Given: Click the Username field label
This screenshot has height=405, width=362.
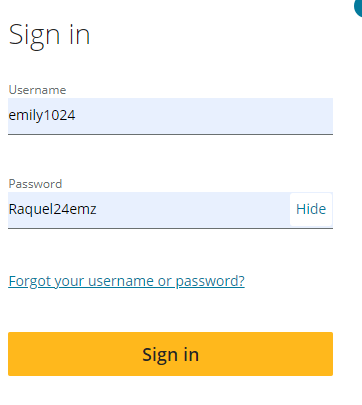Looking at the screenshot, I should coord(37,90).
